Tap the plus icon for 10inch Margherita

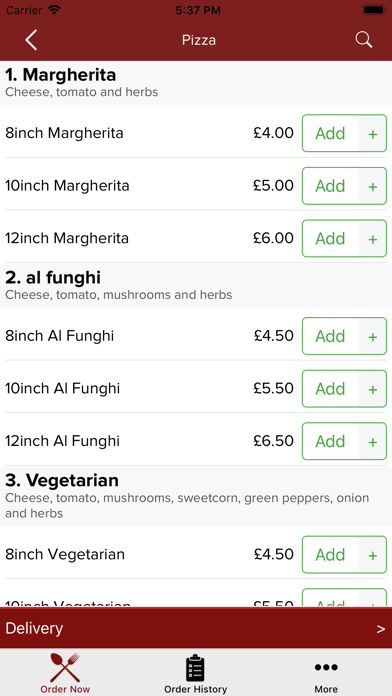point(372,186)
